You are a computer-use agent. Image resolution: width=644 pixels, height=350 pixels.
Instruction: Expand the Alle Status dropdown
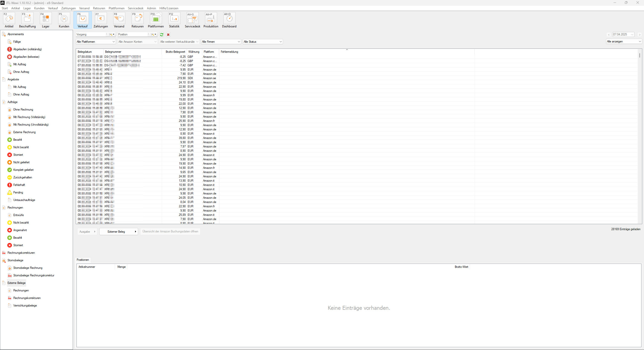point(263,42)
